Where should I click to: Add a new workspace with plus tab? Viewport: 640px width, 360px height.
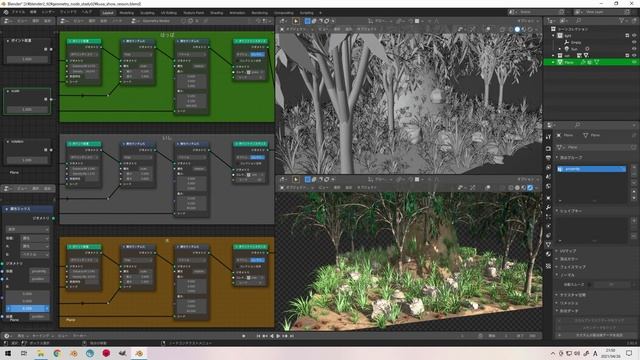pos(320,13)
